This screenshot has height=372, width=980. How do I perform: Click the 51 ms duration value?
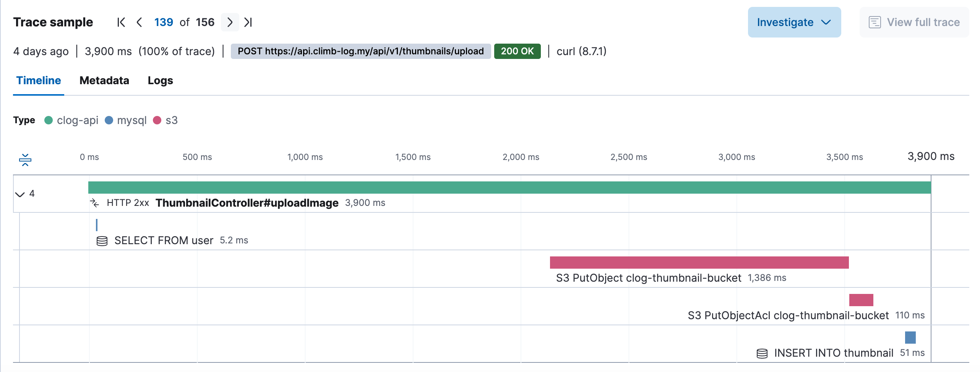tap(912, 353)
